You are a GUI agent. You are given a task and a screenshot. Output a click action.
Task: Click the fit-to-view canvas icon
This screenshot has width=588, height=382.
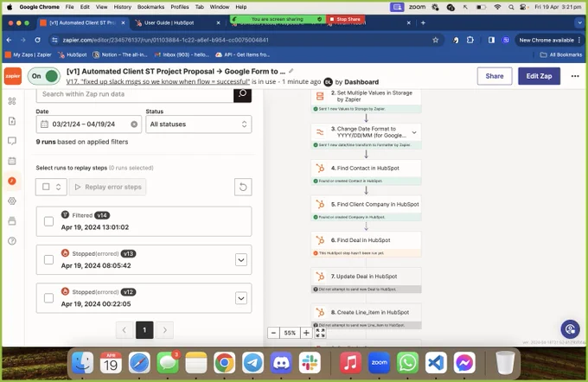(x=320, y=333)
